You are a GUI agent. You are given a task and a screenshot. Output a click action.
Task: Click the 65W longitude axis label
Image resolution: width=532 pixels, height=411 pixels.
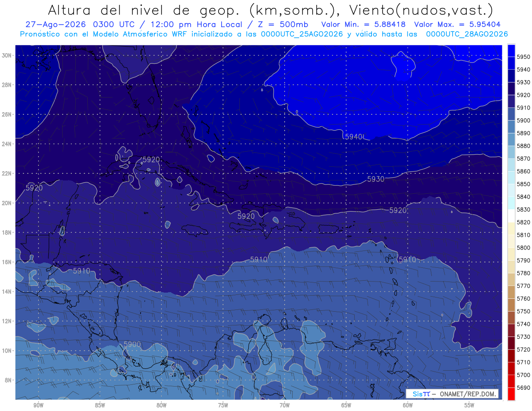pyautogui.click(x=346, y=405)
